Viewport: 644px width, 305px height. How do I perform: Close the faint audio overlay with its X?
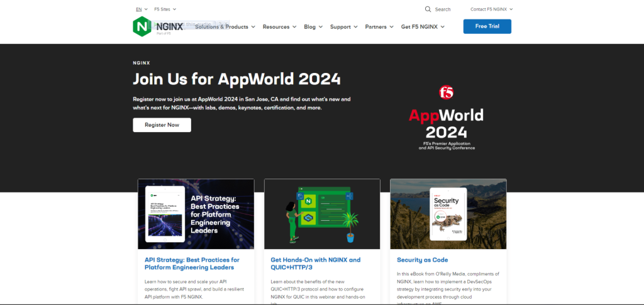tap(226, 23)
